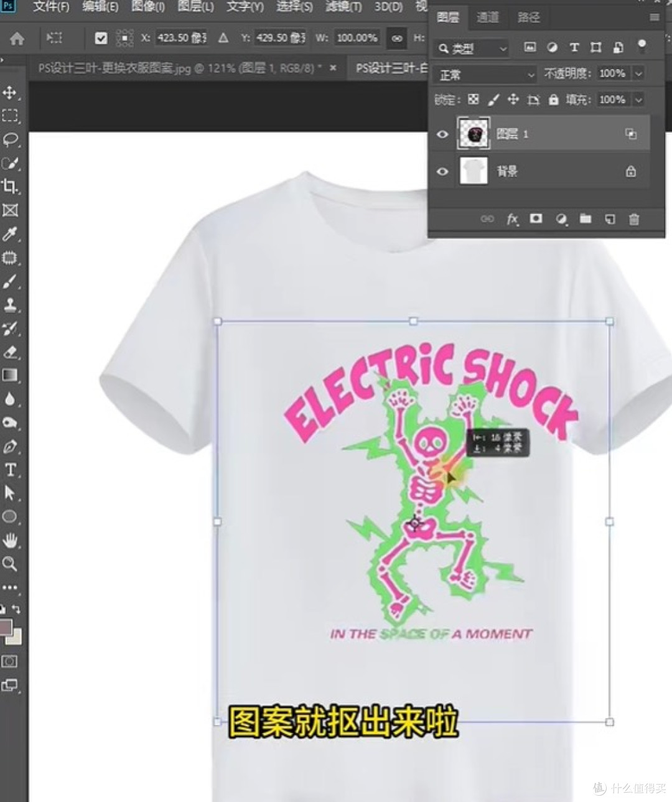Click the X position field
The image size is (672, 802).
[181, 38]
